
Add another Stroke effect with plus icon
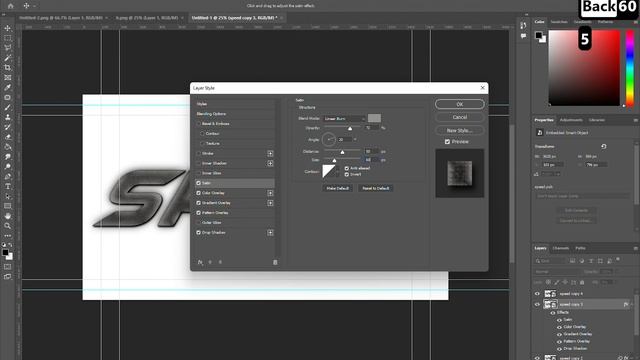point(270,153)
